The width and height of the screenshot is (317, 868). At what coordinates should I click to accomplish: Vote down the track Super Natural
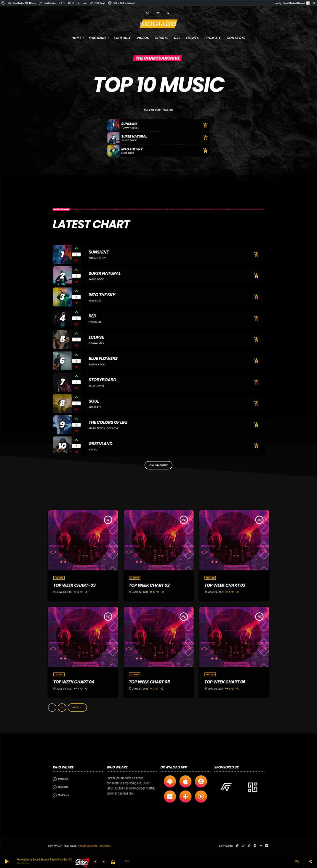click(76, 282)
